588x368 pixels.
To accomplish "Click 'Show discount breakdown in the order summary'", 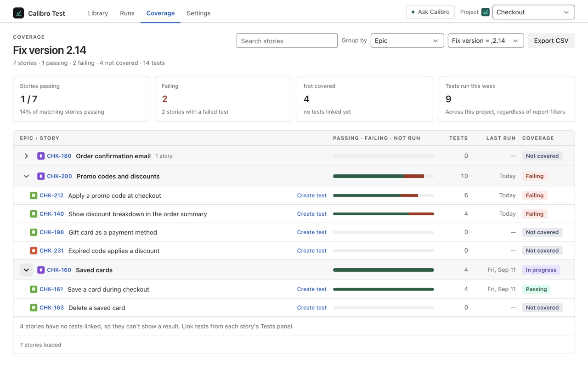I will point(138,214).
